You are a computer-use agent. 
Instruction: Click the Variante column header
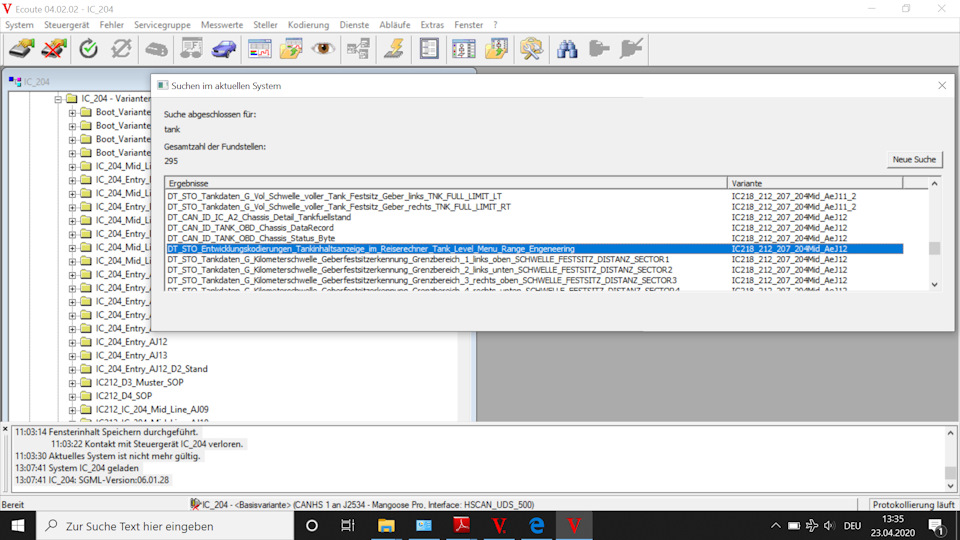coord(814,183)
